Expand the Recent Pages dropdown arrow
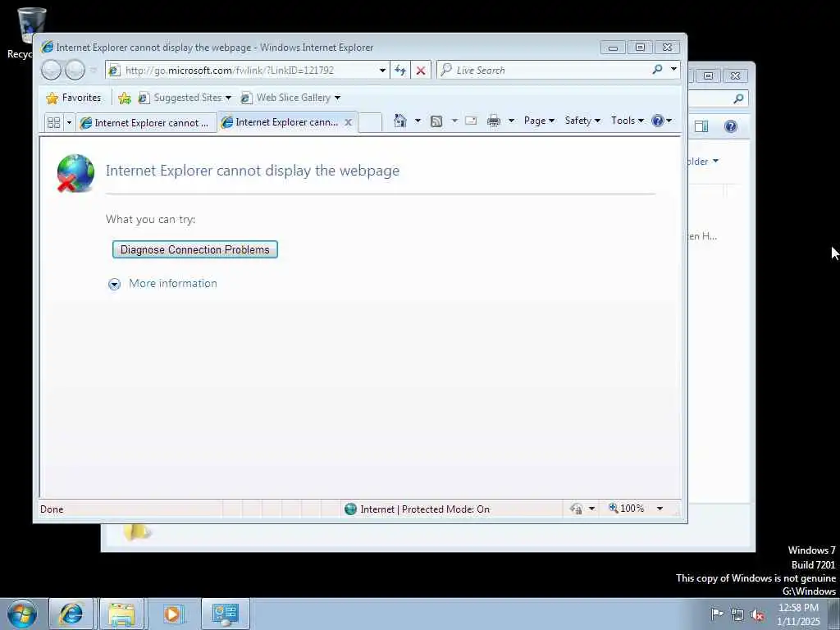 tap(94, 71)
